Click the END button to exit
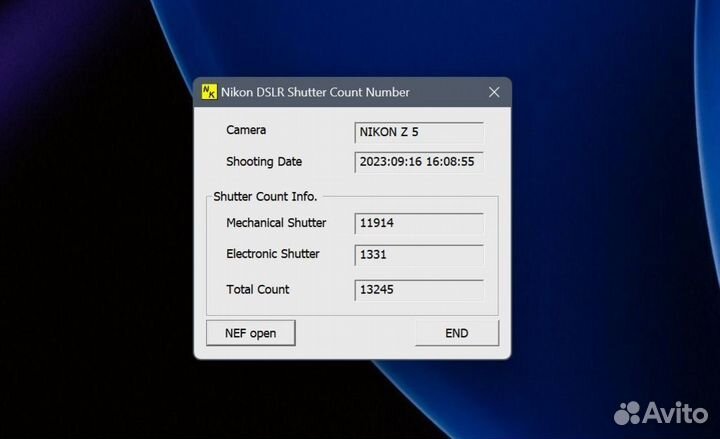The height and width of the screenshot is (439, 720). coord(457,333)
